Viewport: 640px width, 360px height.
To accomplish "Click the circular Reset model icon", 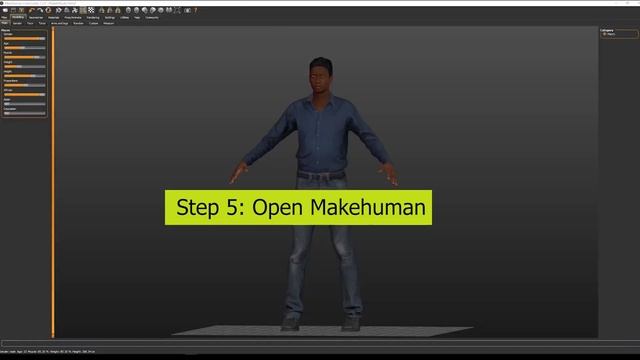I will (48, 10).
